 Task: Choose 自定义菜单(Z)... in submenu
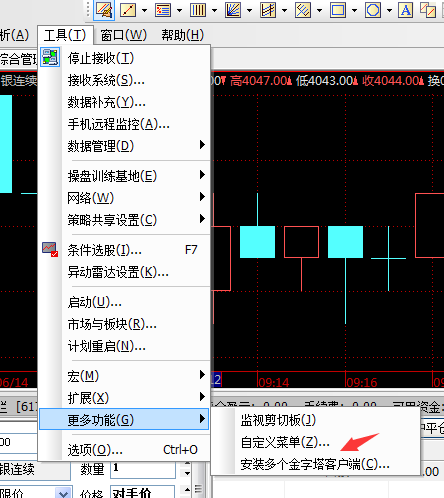315,442
